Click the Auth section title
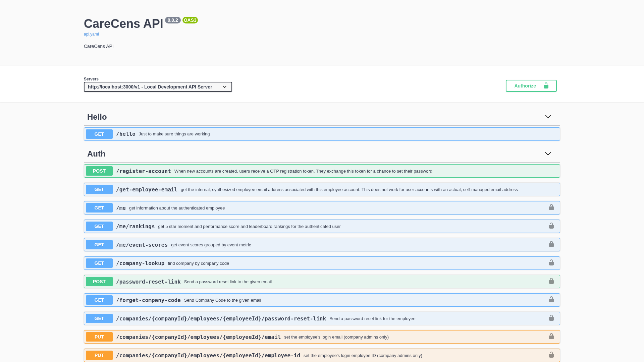This screenshot has width=644, height=362. click(96, 154)
